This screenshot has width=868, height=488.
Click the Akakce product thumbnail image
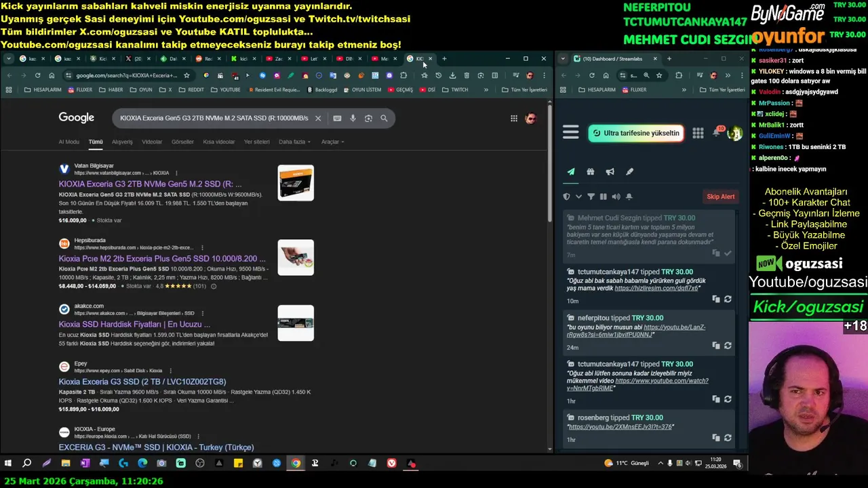(296, 323)
